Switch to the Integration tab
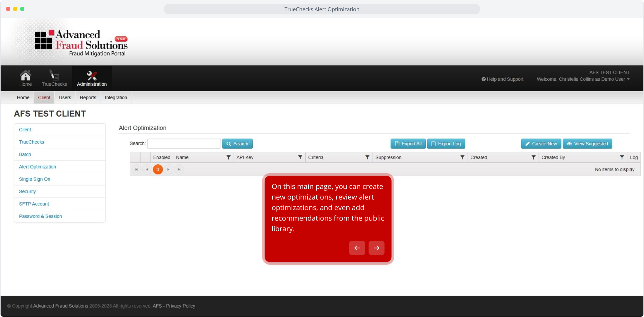 point(116,97)
